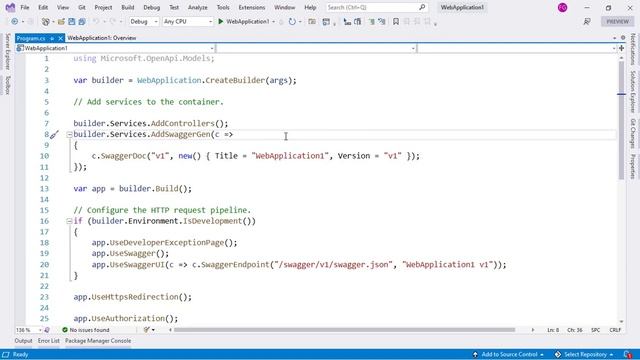Screen dimensions: 640x360
Task: Click the SPC indentation indicator
Action: (596, 330)
